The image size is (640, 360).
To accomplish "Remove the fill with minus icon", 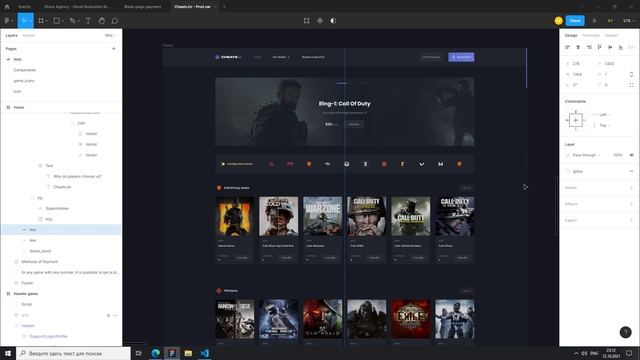I will pos(631,171).
